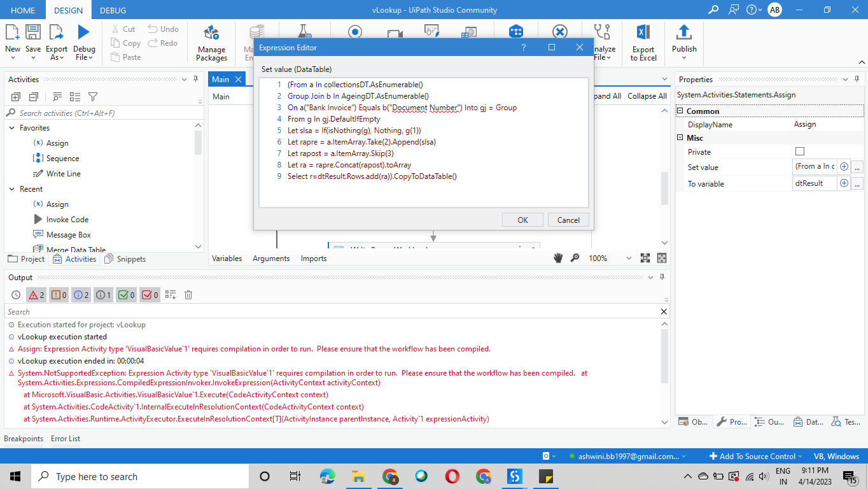Toggle the warnings filter showing 0 in Output
This screenshot has height=489, width=868.
[59, 295]
